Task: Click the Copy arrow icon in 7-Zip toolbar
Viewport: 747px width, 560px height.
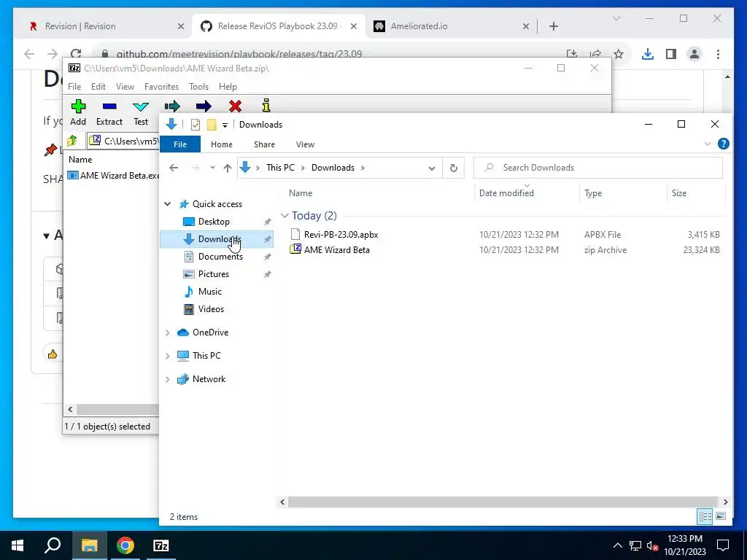Action: (x=172, y=106)
